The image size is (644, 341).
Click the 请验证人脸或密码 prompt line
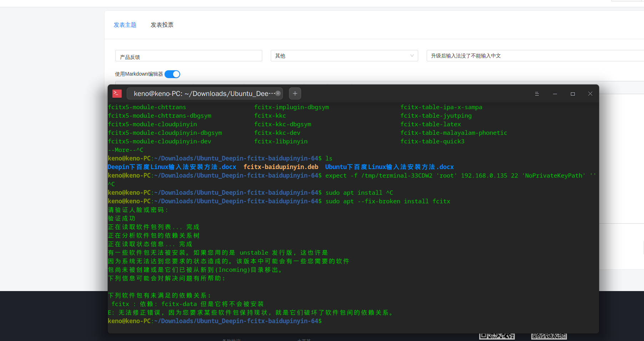tap(138, 210)
